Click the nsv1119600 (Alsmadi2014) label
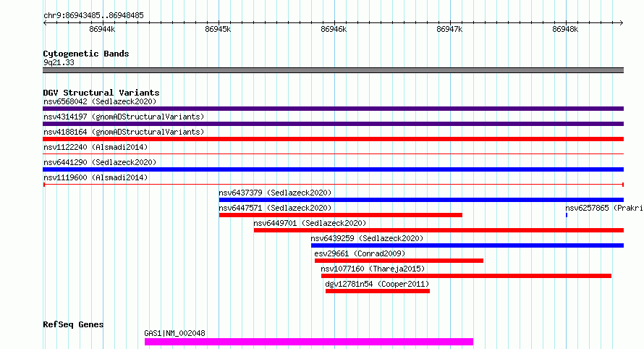Screen dimensions: 644x349 (x=96, y=177)
